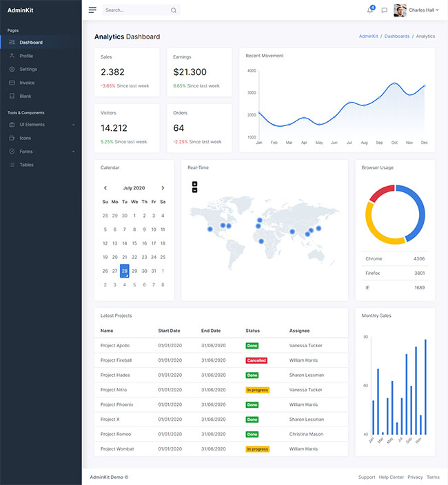448x485 pixels.
Task: Select Invoice in the sidebar
Action: click(27, 83)
